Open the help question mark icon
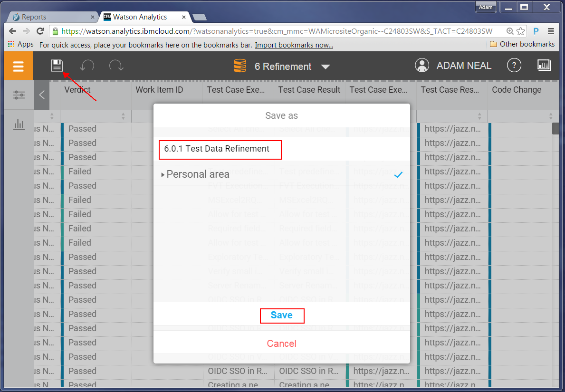Image resolution: width=565 pixels, height=392 pixels. click(514, 65)
